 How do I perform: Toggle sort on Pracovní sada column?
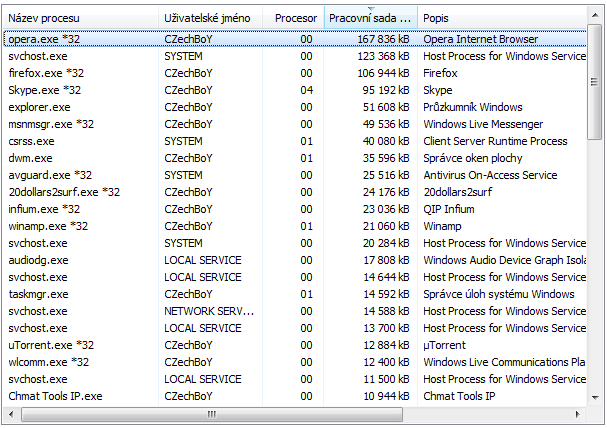(370, 18)
